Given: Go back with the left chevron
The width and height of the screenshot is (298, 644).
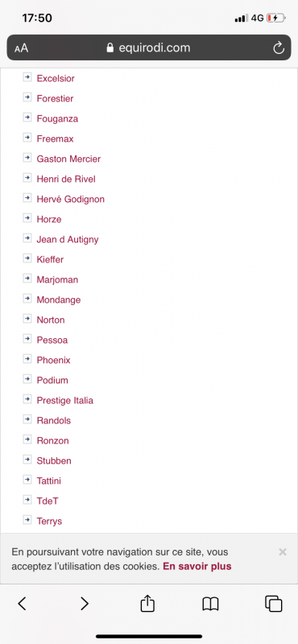Looking at the screenshot, I should pyautogui.click(x=23, y=603).
